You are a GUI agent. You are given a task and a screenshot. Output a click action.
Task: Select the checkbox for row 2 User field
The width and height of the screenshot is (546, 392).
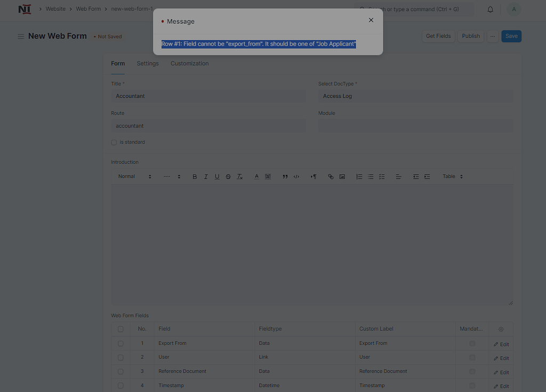(x=121, y=357)
